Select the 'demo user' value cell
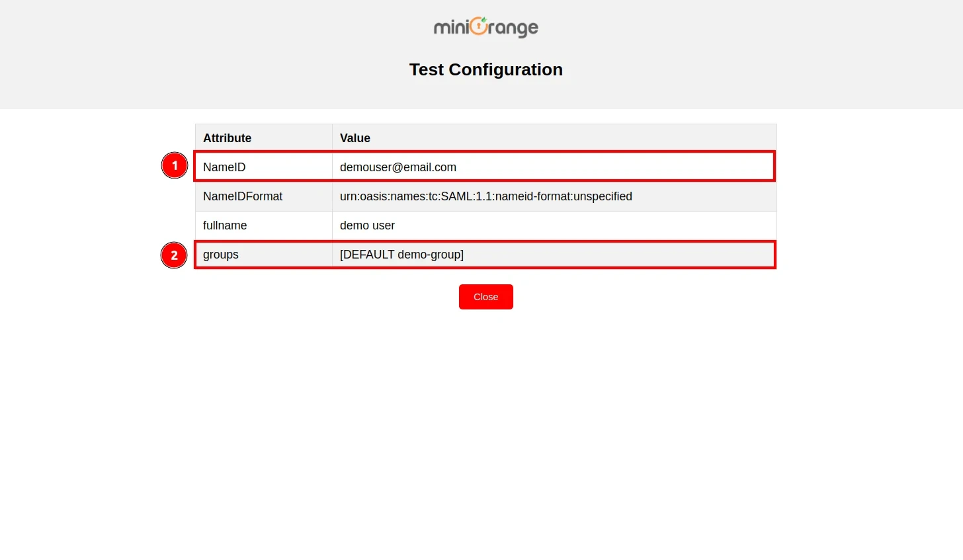The image size is (963, 560). click(367, 225)
